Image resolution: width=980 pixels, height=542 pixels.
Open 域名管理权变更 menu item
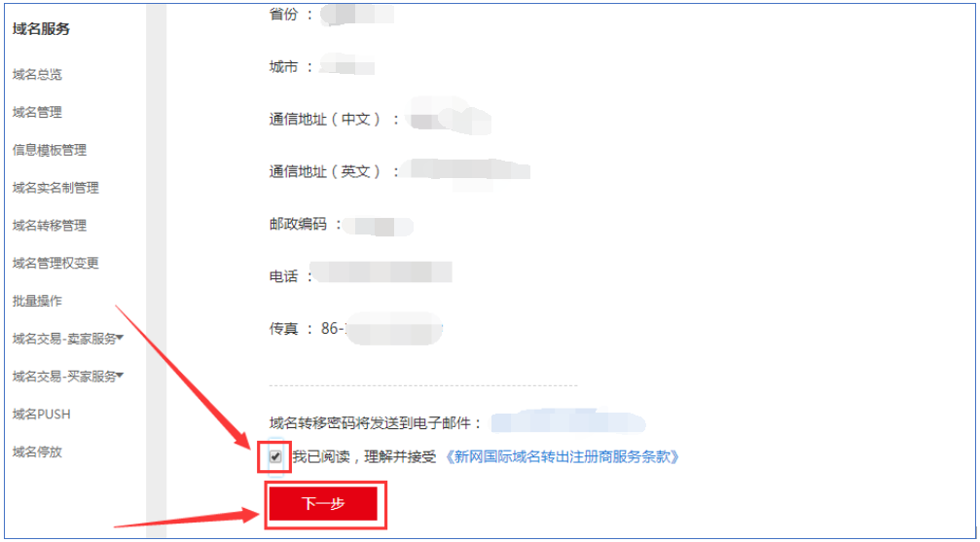(55, 263)
